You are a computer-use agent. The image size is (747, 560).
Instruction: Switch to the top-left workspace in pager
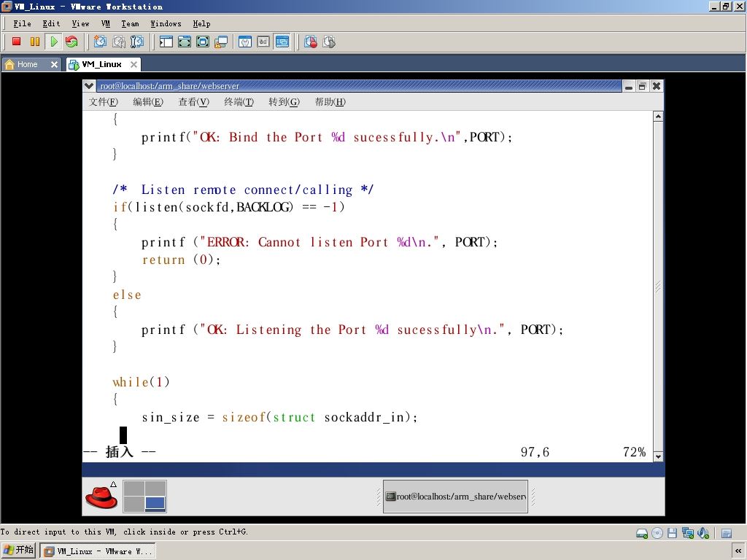[x=134, y=489]
